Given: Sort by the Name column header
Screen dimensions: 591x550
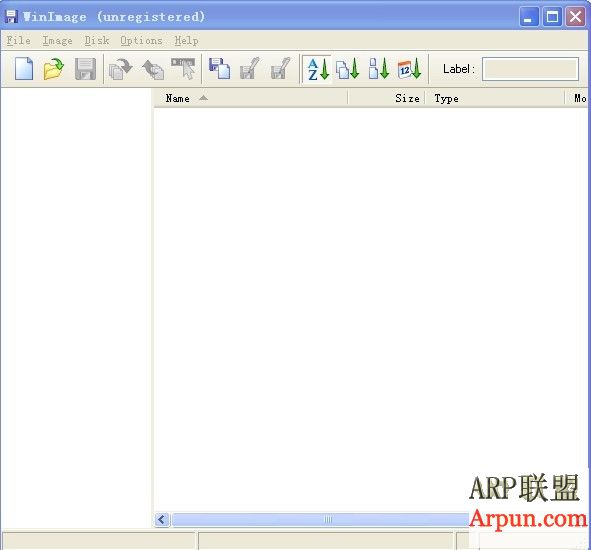Looking at the screenshot, I should pyautogui.click(x=250, y=98).
